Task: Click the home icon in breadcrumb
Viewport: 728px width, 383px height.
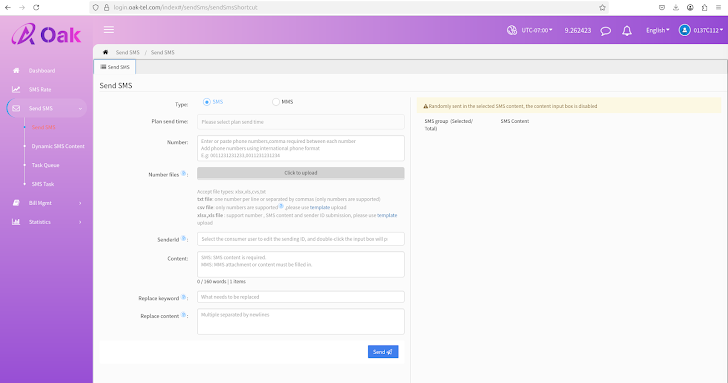Action: click(105, 52)
